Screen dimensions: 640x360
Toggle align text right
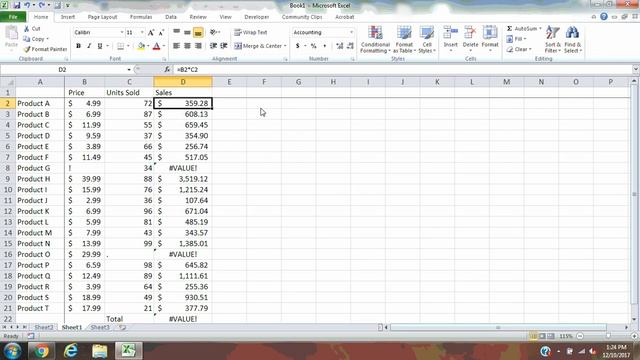tap(198, 46)
